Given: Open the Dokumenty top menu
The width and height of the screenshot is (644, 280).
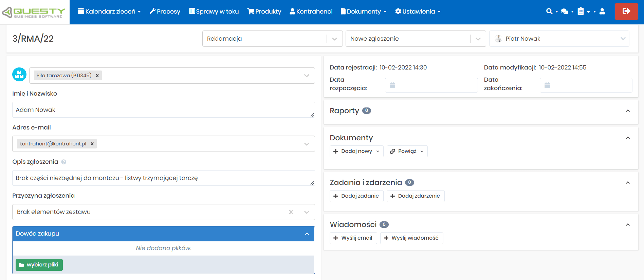Looking at the screenshot, I should pos(364,12).
